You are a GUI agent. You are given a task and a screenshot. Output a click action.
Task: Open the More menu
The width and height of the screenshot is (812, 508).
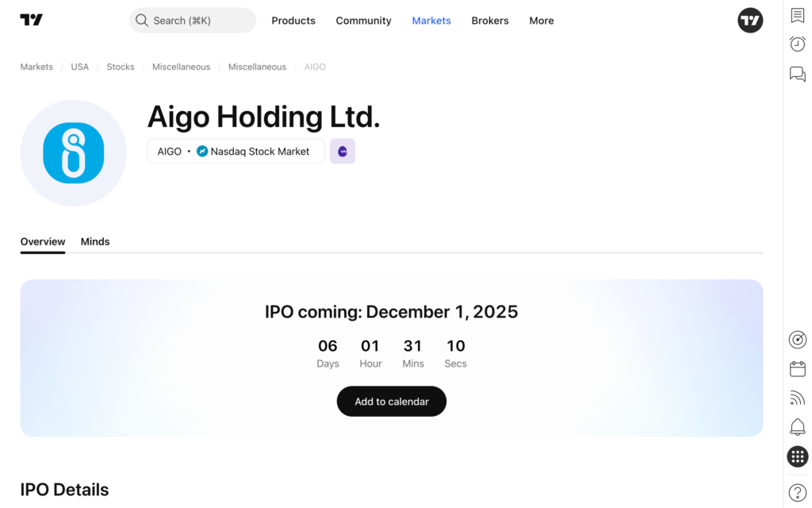point(542,21)
